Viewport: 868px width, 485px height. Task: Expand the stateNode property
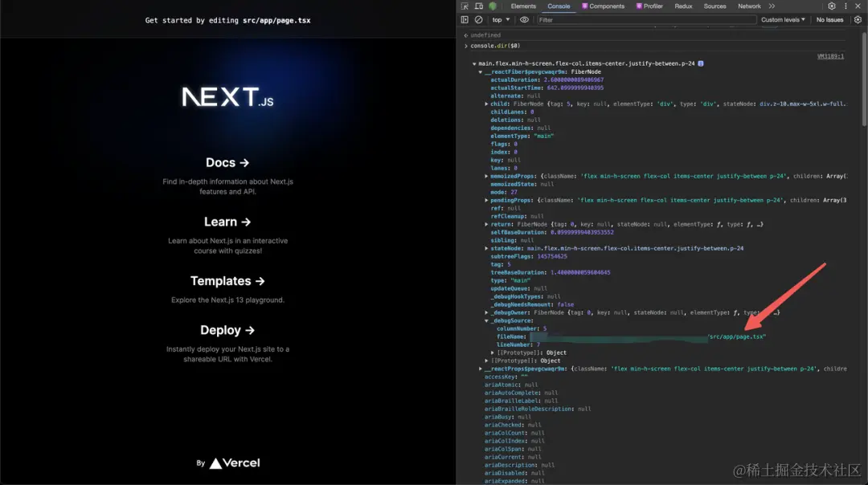click(x=486, y=248)
